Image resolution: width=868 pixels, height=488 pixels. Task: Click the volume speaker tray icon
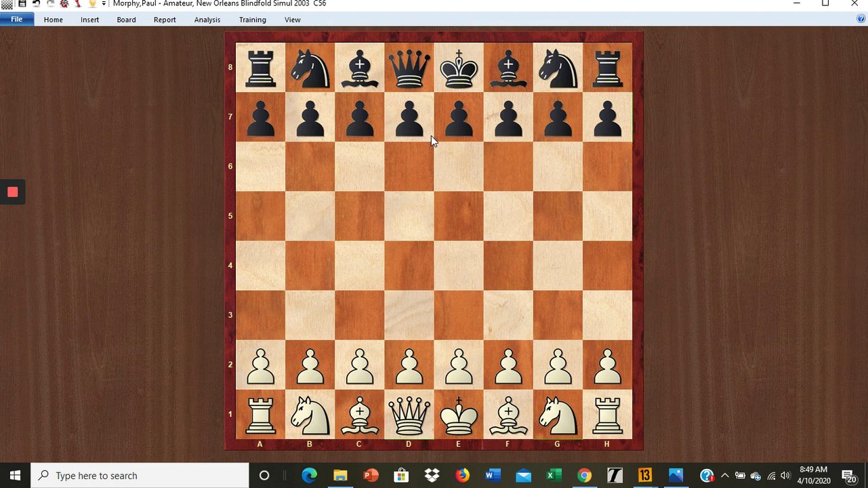pos(785,476)
